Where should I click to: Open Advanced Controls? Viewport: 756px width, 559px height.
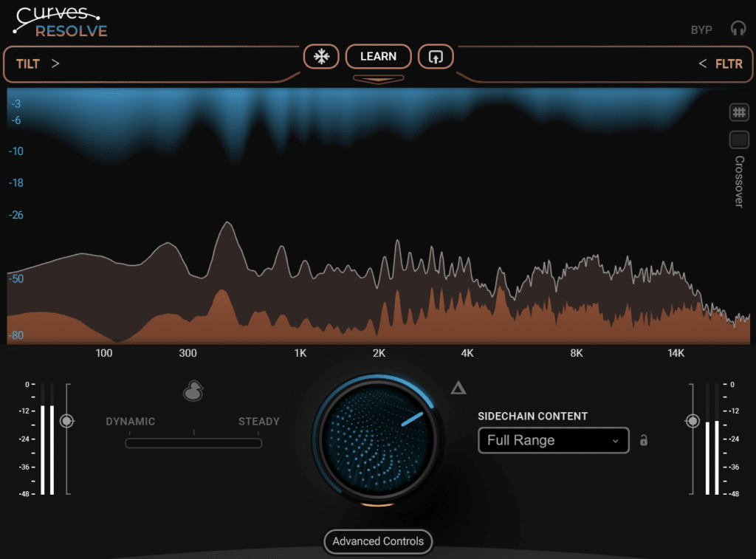[377, 541]
